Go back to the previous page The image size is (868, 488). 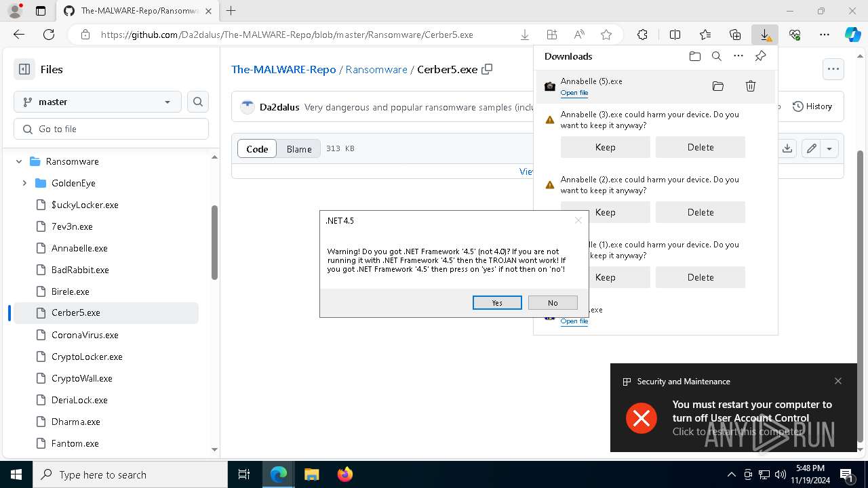(19, 35)
